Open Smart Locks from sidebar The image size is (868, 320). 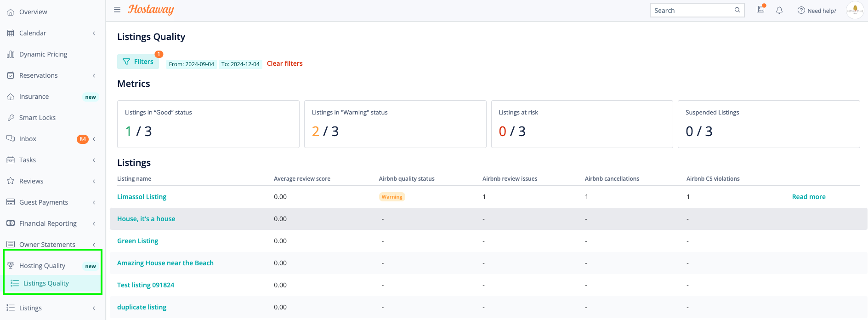37,118
